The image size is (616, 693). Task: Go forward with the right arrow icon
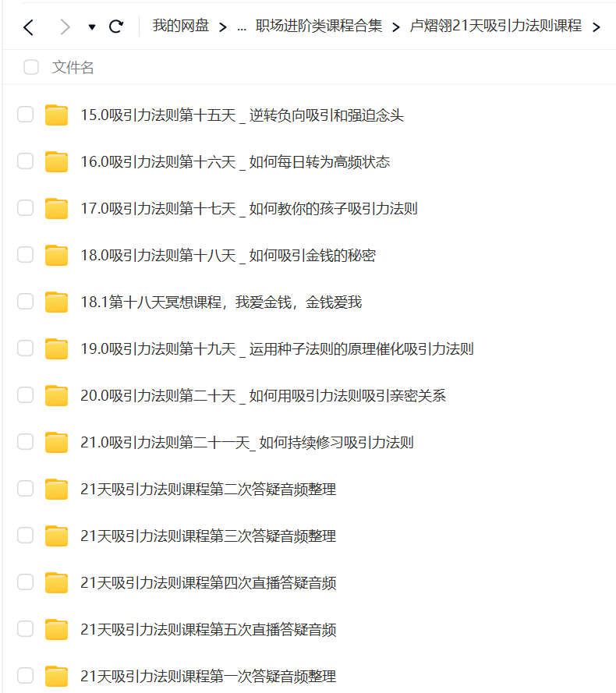coord(65,27)
